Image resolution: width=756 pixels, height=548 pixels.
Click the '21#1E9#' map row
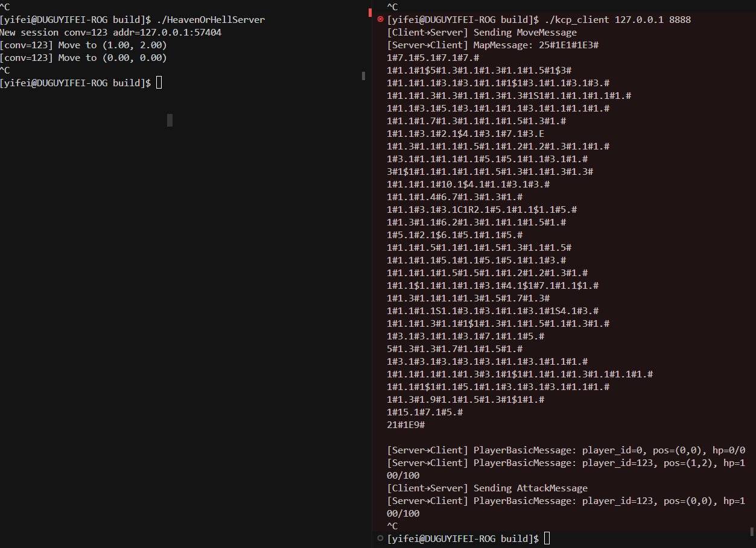406,425
